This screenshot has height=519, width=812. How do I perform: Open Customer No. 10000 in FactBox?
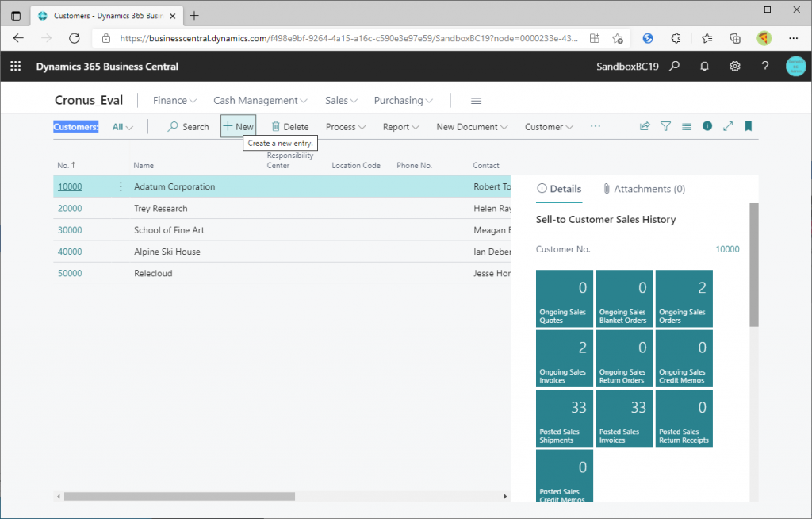[x=728, y=249]
